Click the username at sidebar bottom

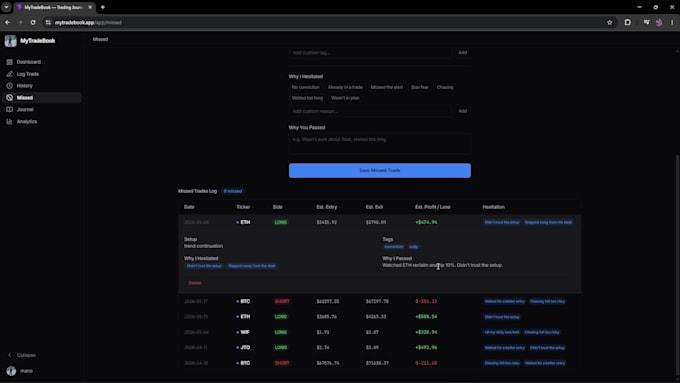tap(26, 371)
